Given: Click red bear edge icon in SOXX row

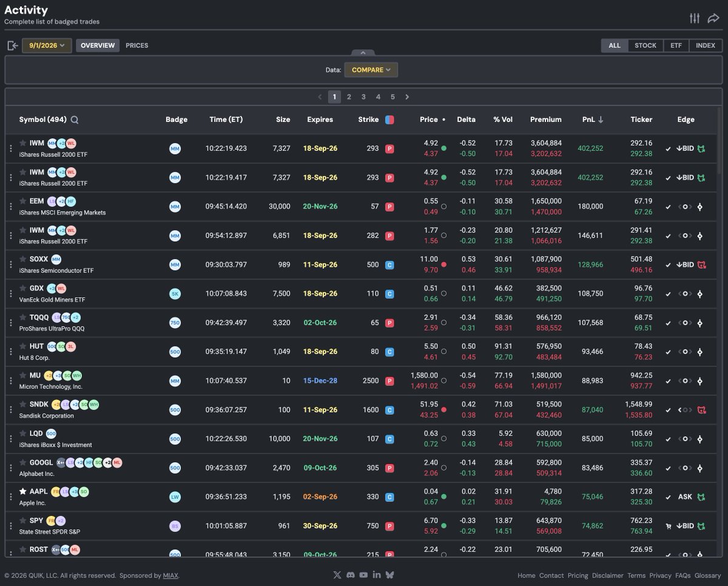Looking at the screenshot, I should coord(701,264).
